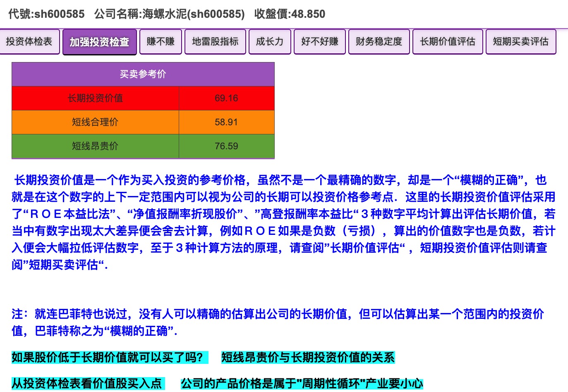This screenshot has height=392, width=568.
Task: View the 财务稳定度 tab
Action: [x=379, y=41]
